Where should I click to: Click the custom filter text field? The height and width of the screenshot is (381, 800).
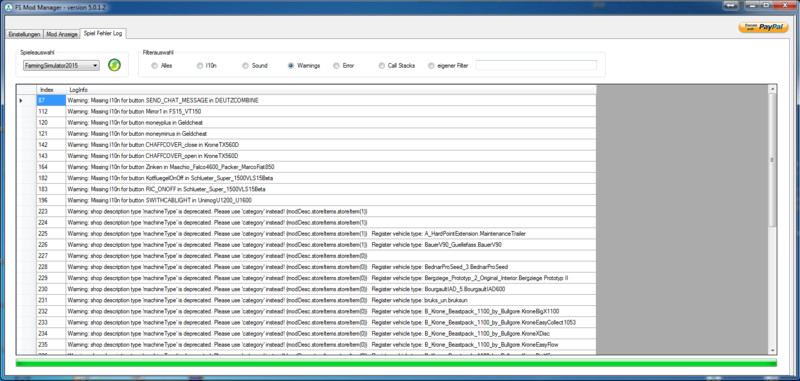coord(536,65)
